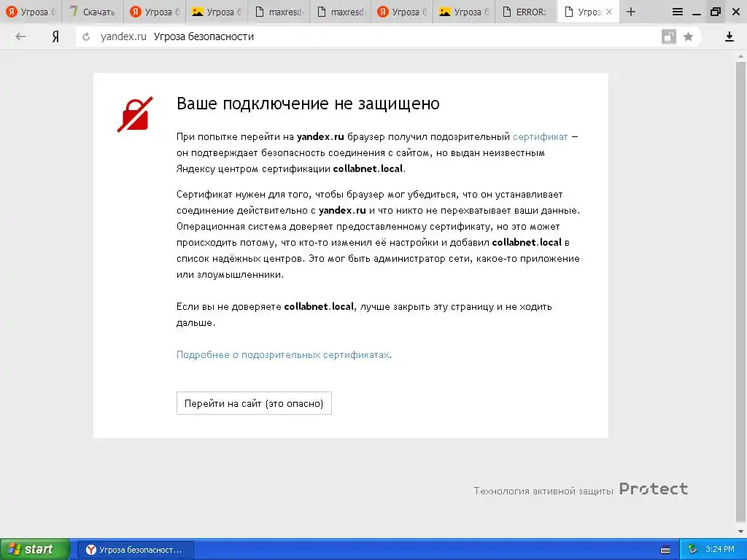Click the 3:24 PM clock
The image size is (747, 560).
pos(720,550)
